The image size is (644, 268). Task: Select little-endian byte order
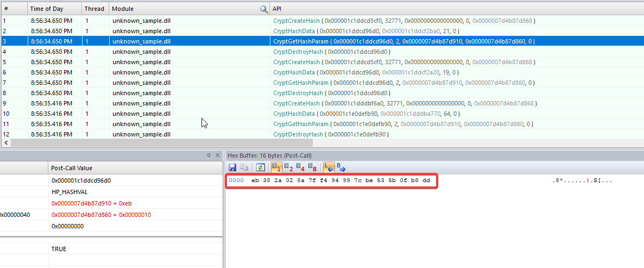click(x=329, y=167)
